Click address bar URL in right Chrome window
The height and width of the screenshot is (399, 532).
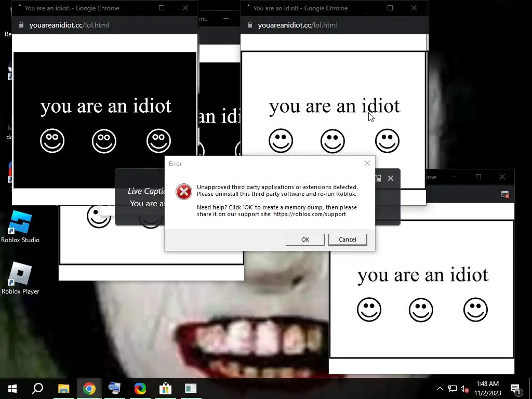pyautogui.click(x=298, y=25)
